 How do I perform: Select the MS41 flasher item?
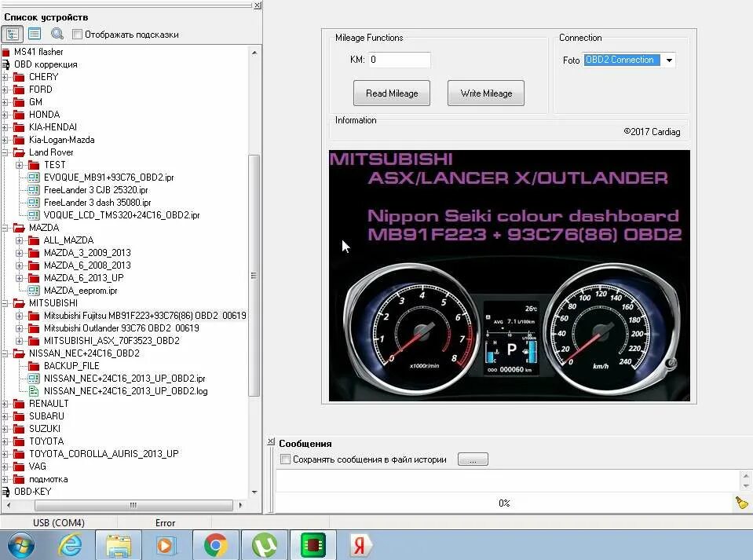click(x=38, y=52)
